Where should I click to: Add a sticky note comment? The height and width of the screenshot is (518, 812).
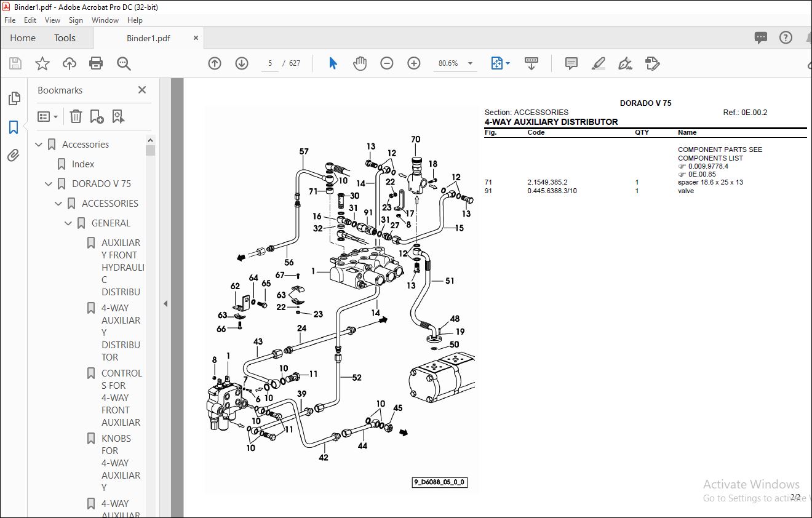pyautogui.click(x=571, y=63)
